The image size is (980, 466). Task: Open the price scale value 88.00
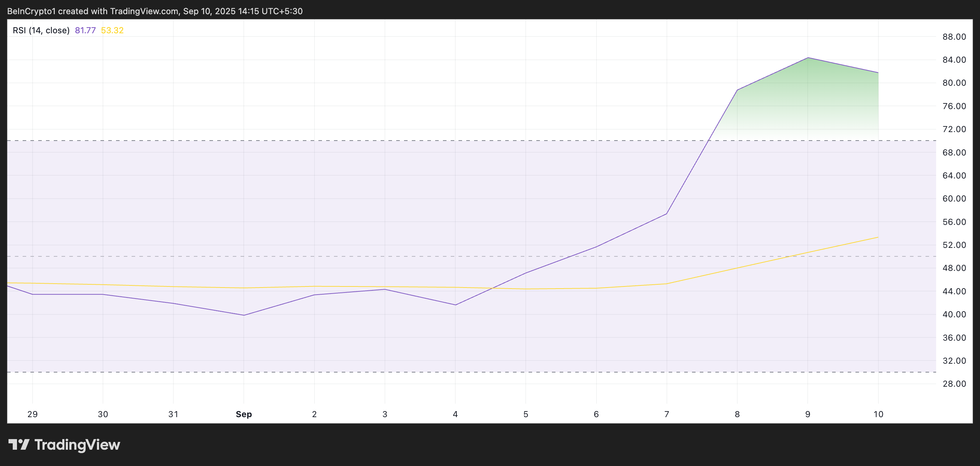[955, 36]
